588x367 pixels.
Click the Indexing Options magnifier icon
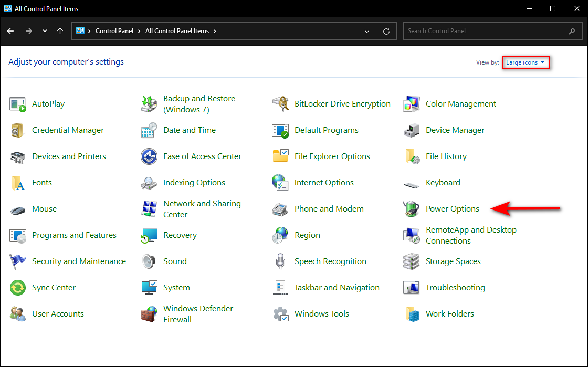(x=149, y=183)
